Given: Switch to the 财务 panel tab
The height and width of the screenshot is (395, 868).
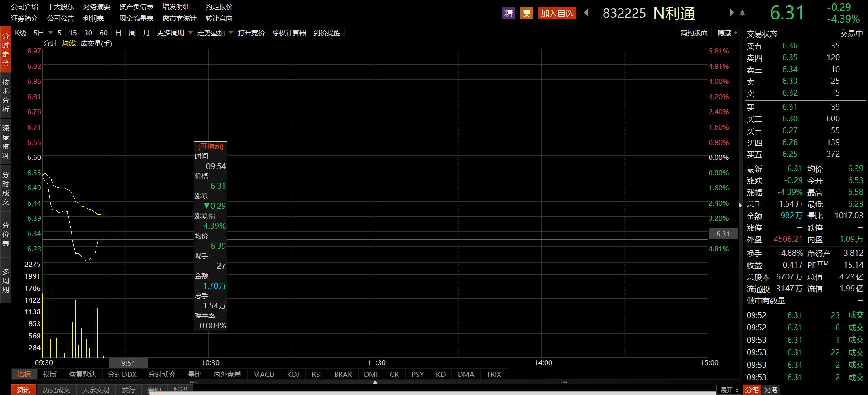Looking at the screenshot, I should click(x=771, y=390).
